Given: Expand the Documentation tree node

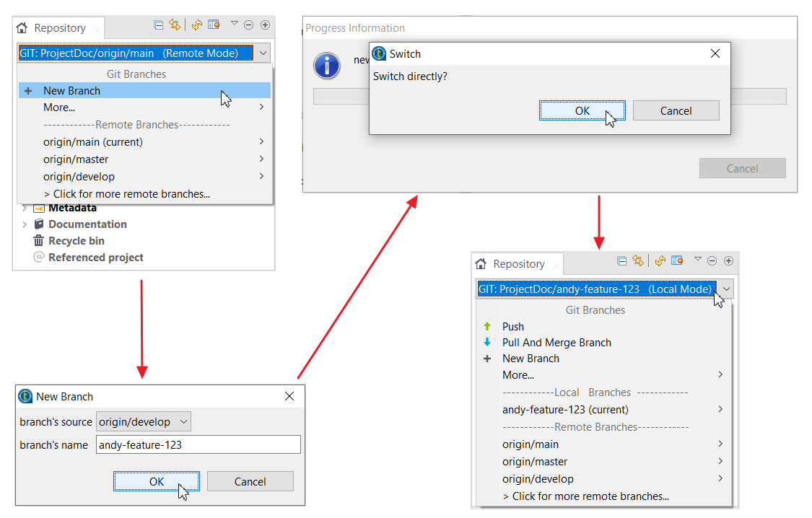Looking at the screenshot, I should coord(25,224).
